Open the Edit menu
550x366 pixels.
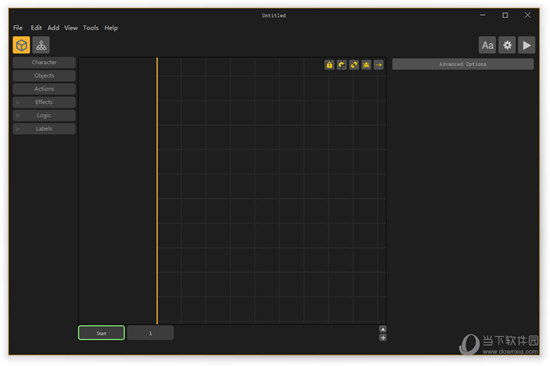pyautogui.click(x=36, y=28)
